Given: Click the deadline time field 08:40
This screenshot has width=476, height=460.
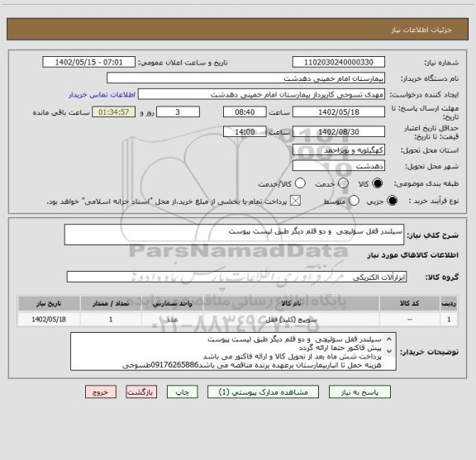Looking at the screenshot, I should [245, 112].
